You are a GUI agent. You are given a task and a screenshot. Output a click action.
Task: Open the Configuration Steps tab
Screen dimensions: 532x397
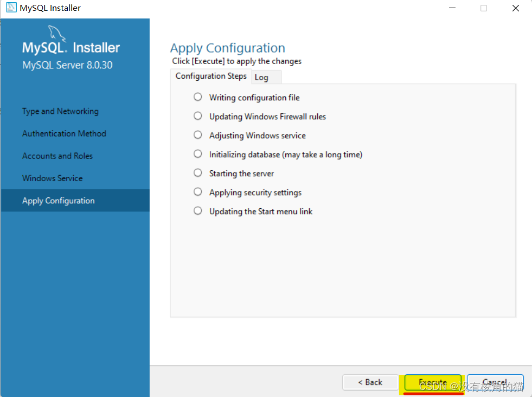click(x=210, y=76)
